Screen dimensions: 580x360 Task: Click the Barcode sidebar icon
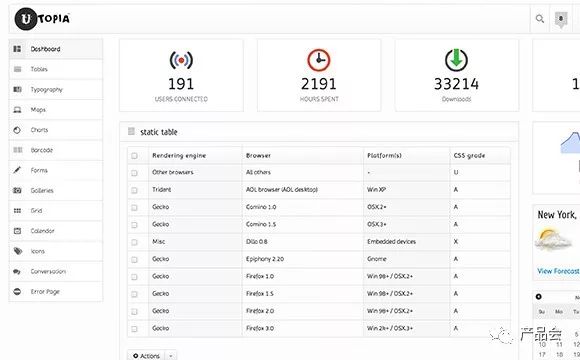point(17,150)
